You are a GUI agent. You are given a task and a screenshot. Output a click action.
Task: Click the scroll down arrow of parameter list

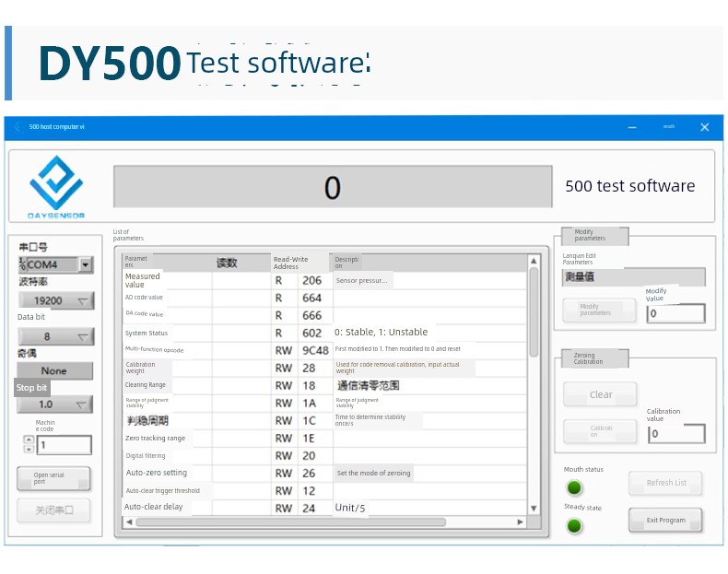534,509
